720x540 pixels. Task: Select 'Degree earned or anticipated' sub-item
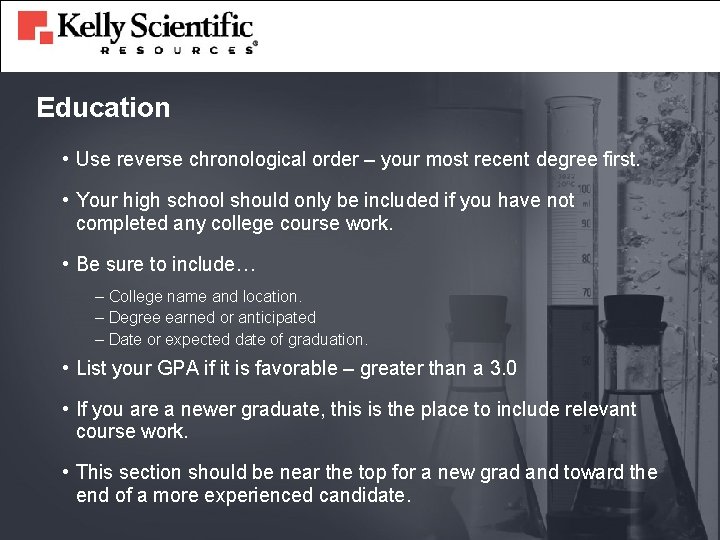click(212, 317)
